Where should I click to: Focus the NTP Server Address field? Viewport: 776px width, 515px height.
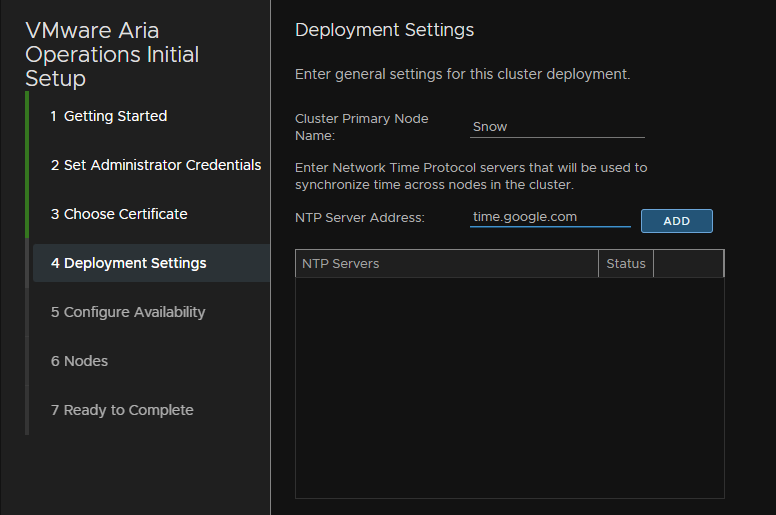[x=550, y=217]
